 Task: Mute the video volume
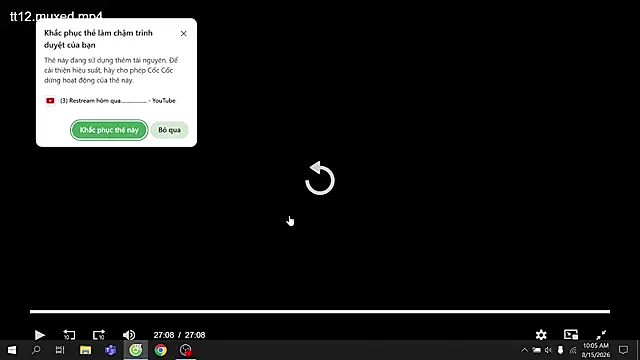click(129, 335)
